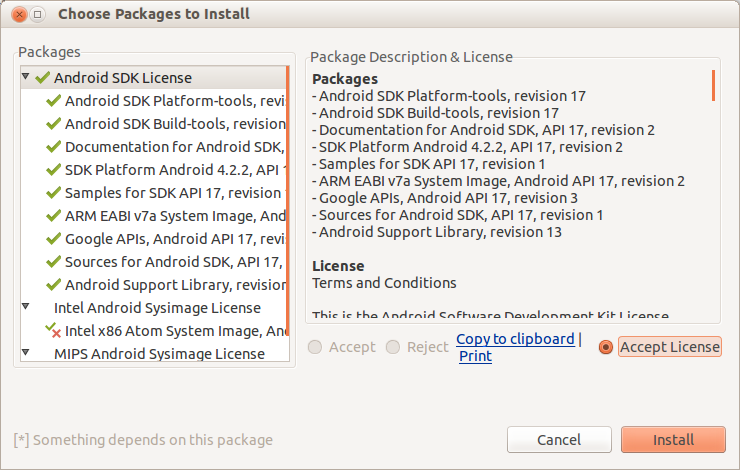Click 'Google APIs, Android API 17, revision 3' description line

(x=445, y=198)
